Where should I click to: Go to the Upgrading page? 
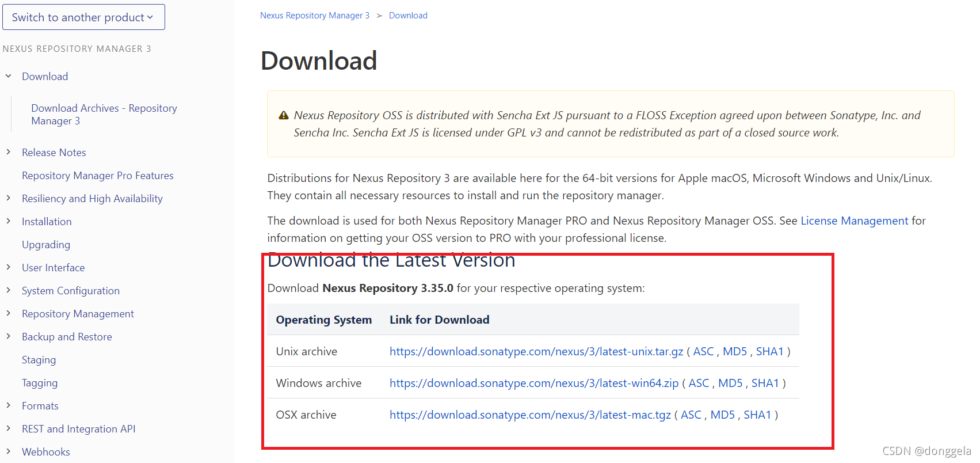(x=46, y=245)
